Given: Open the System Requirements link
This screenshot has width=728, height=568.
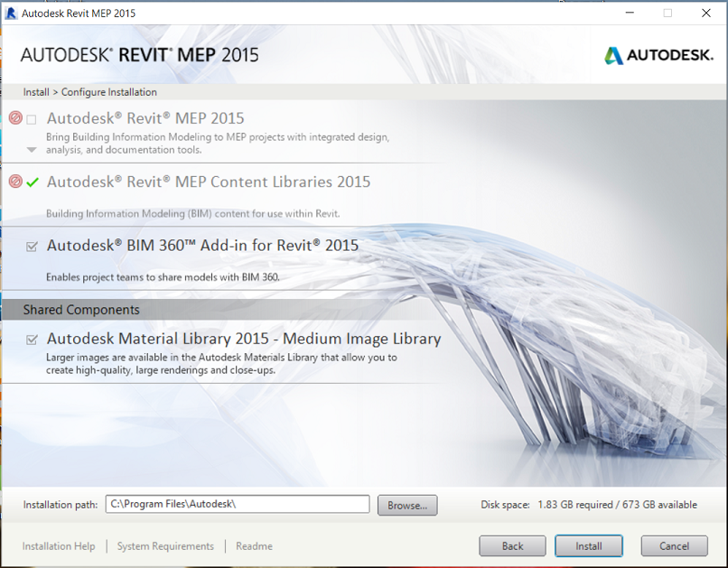Looking at the screenshot, I should point(165,546).
